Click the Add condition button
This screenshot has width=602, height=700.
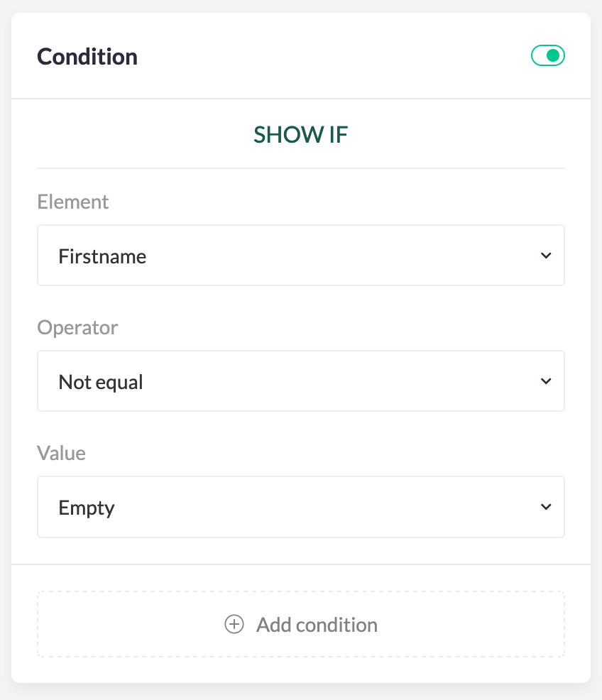click(300, 625)
